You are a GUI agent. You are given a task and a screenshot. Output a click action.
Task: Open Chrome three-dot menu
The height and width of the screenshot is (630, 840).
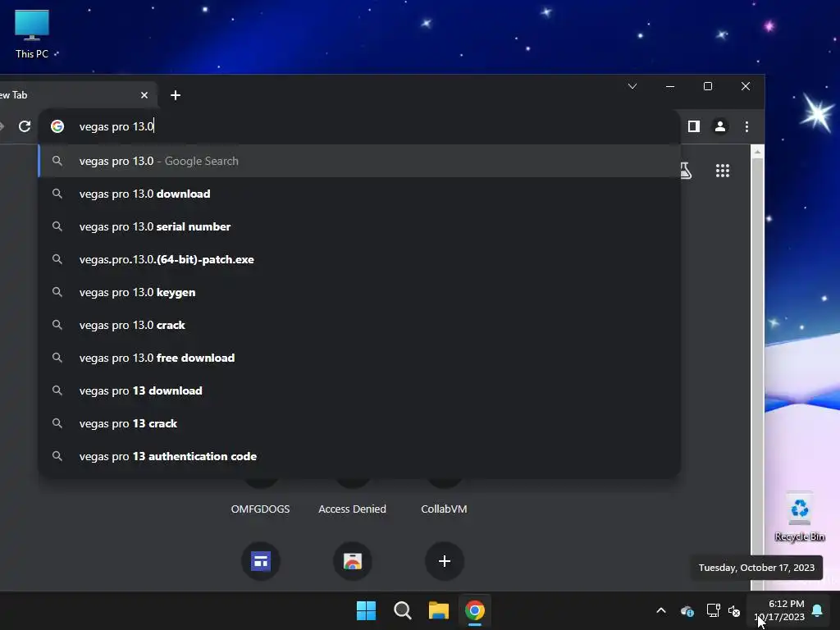[x=746, y=126]
